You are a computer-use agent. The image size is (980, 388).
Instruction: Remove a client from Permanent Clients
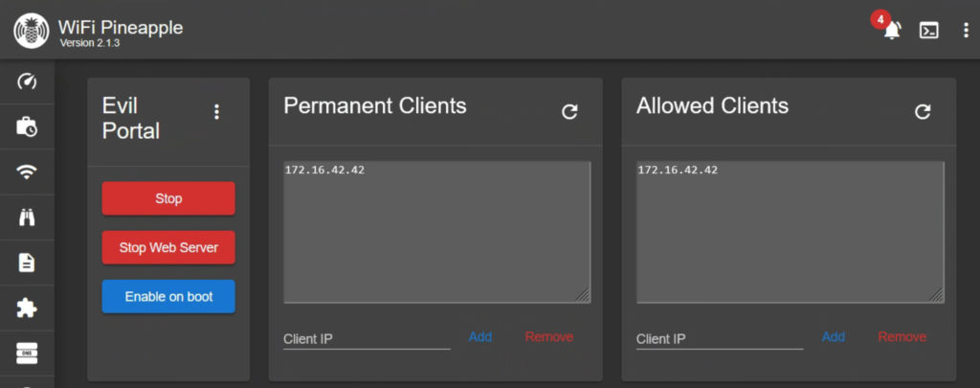548,336
